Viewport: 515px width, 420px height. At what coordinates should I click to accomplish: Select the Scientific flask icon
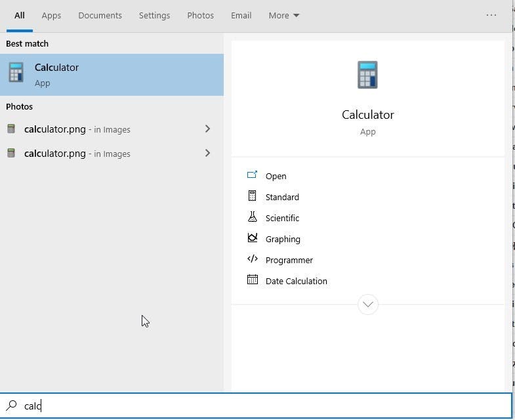coord(253,217)
